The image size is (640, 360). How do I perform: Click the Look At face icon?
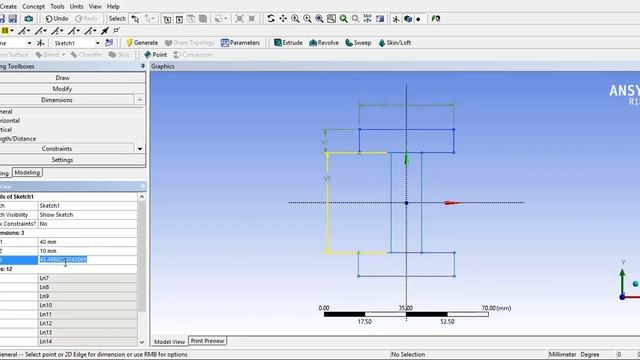(380, 18)
